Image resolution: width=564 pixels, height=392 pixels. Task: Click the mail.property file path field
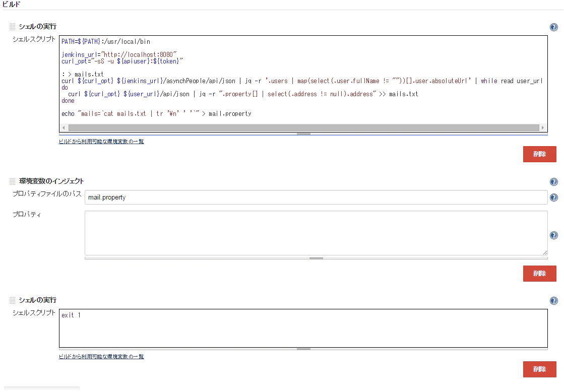[x=316, y=197]
